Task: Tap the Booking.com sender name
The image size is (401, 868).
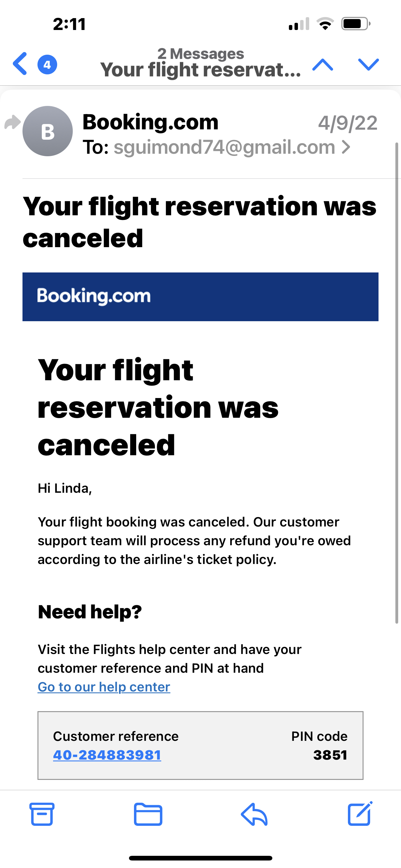Action: tap(150, 122)
